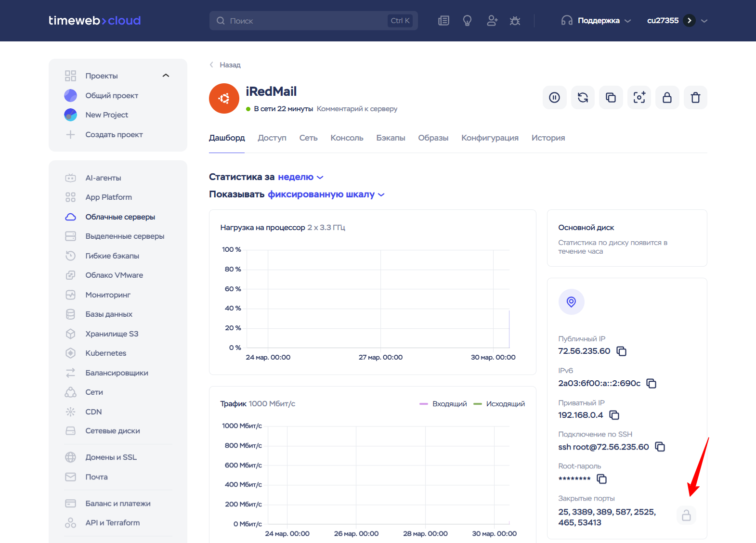Open the statistics period dropdown
756x543 pixels.
tap(300, 177)
